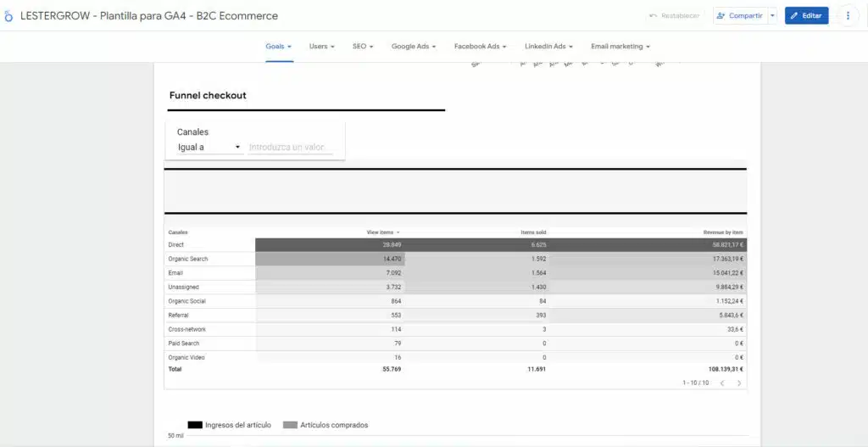The width and height of the screenshot is (868, 447).
Task: Click the Looker Studio logo icon
Action: (x=8, y=16)
